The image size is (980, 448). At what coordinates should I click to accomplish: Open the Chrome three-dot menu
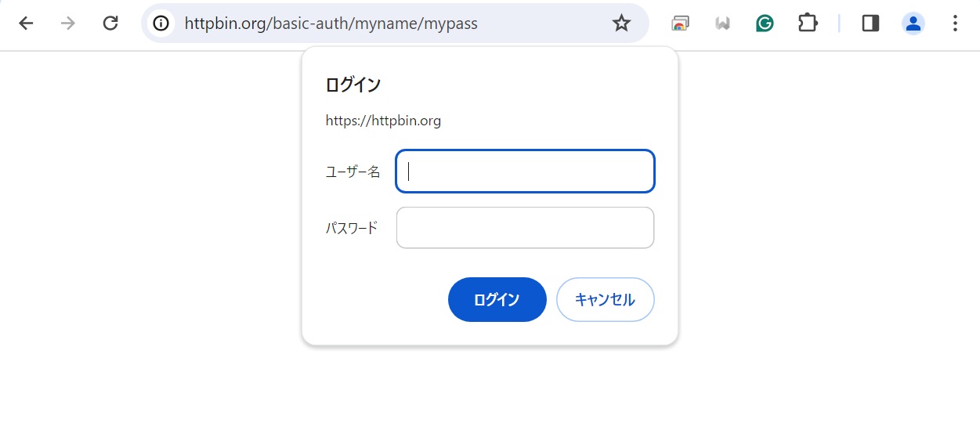click(955, 23)
